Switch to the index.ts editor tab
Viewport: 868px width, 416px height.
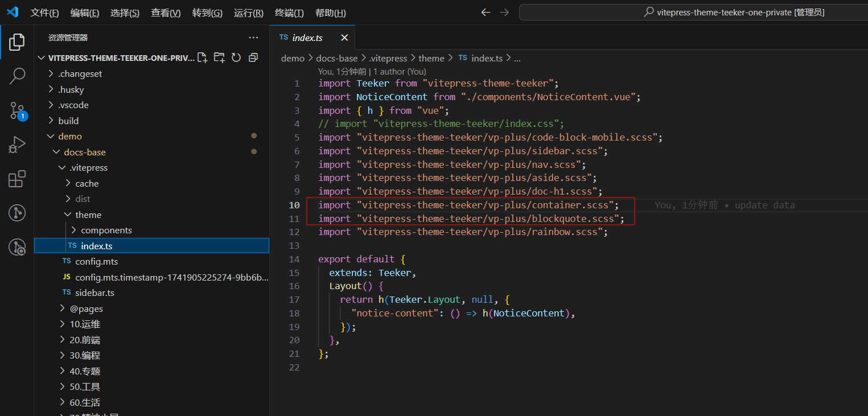point(312,38)
